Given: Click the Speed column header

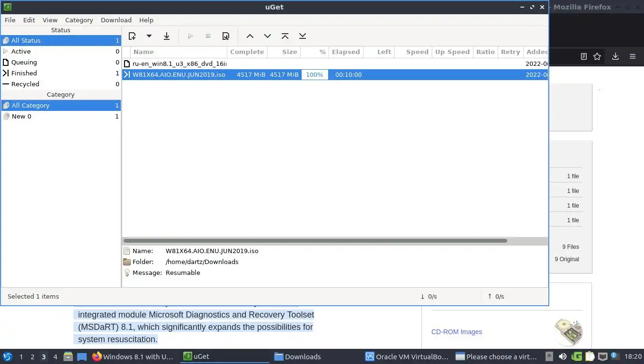Looking at the screenshot, I should tap(413, 52).
